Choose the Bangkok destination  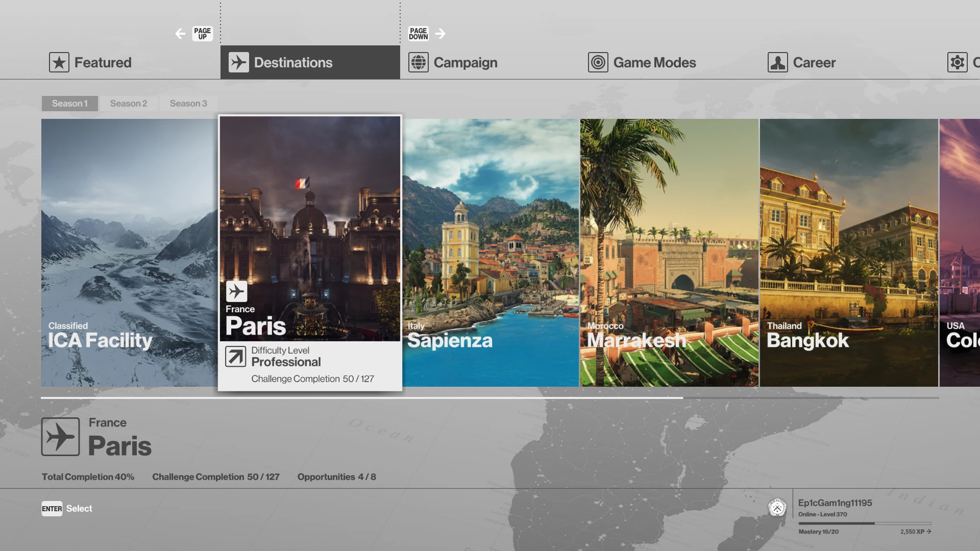[x=849, y=253]
